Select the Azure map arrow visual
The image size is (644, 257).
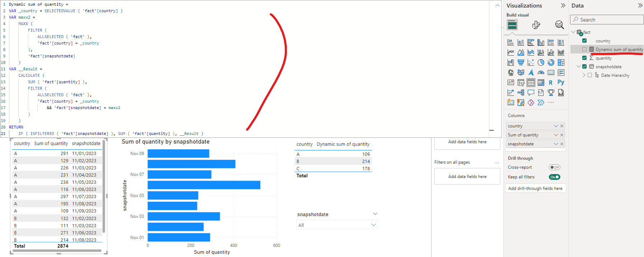[531, 73]
